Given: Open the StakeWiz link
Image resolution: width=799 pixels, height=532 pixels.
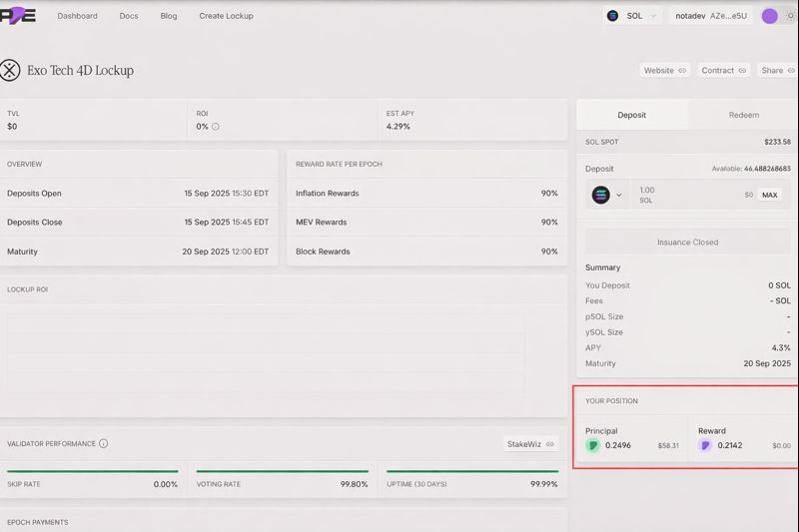Looking at the screenshot, I should click(x=529, y=444).
